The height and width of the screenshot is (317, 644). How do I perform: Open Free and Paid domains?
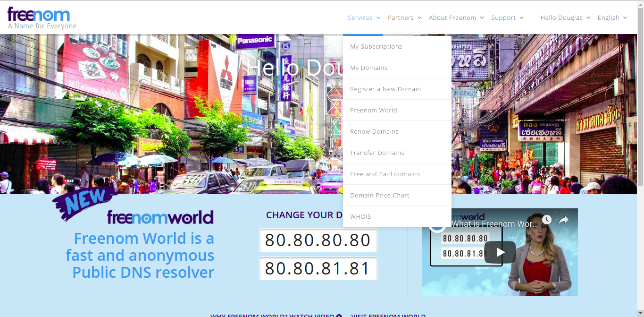pos(397,174)
